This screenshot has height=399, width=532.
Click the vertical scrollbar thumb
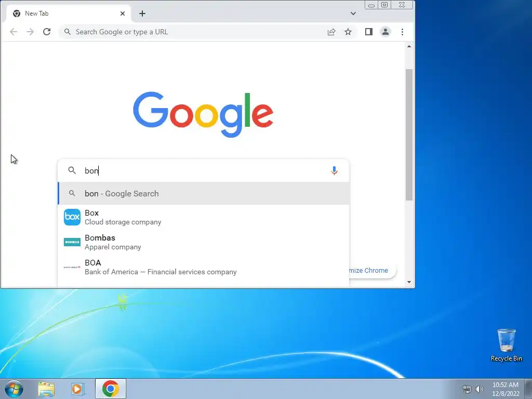coord(409,135)
